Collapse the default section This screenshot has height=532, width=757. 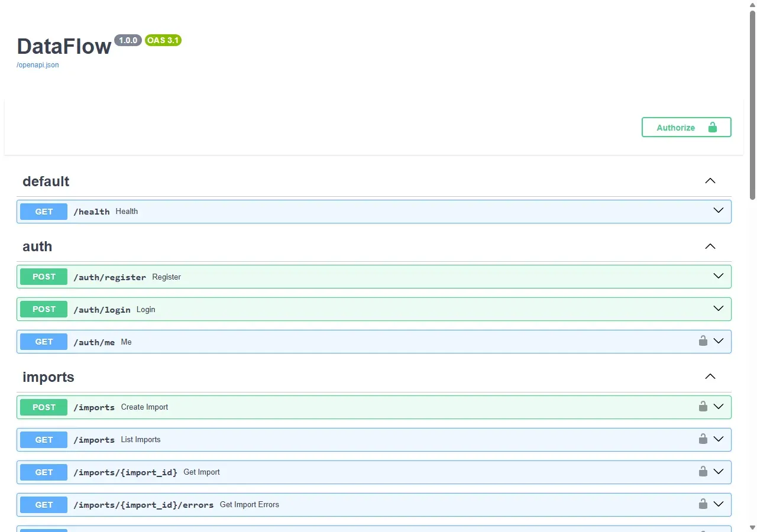coord(710,181)
